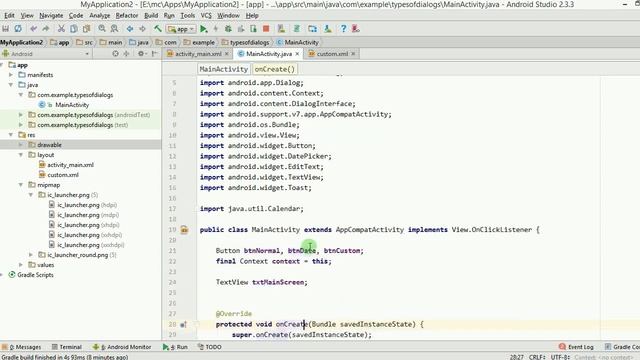Image resolution: width=640 pixels, height=360 pixels.
Task: Expand the manifests folder
Action: [x=11, y=75]
